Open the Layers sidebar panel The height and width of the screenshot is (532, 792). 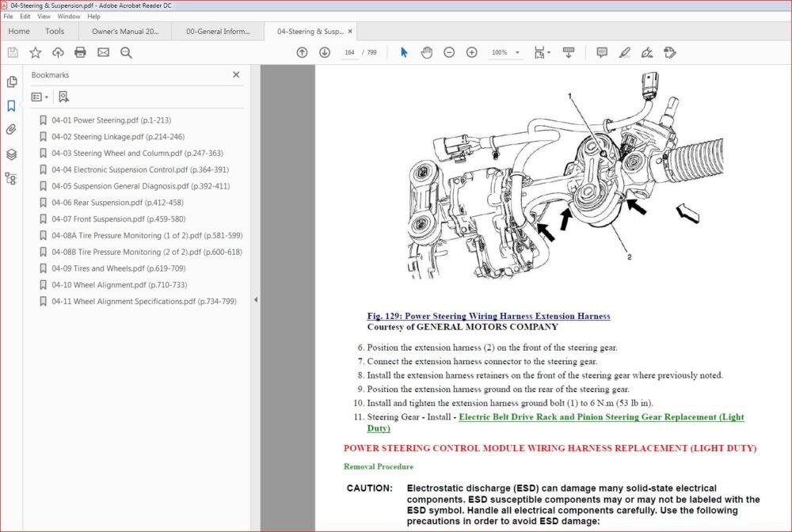click(x=12, y=154)
